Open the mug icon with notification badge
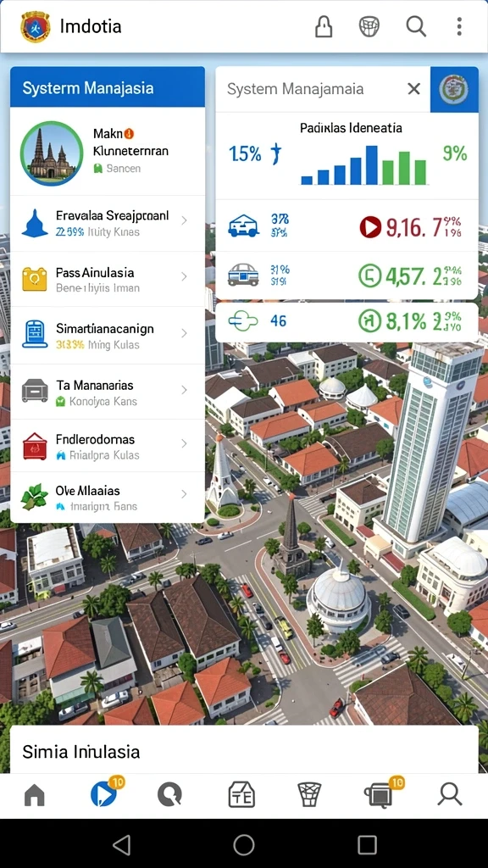The image size is (488, 868). (380, 793)
